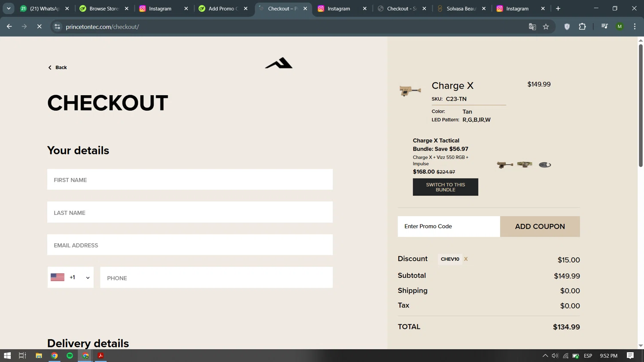The height and width of the screenshot is (362, 644).
Task: Click the page vertical scrollbar
Action: pyautogui.click(x=641, y=105)
